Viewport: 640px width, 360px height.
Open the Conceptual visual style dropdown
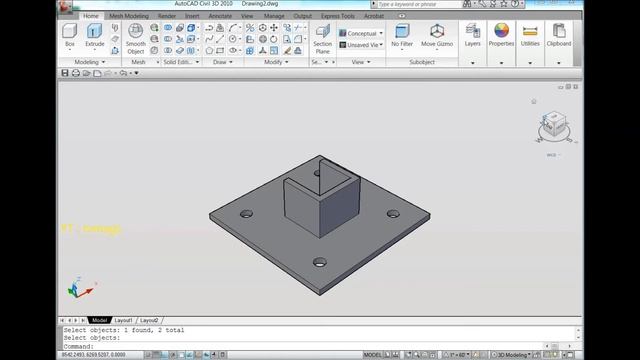coord(361,33)
